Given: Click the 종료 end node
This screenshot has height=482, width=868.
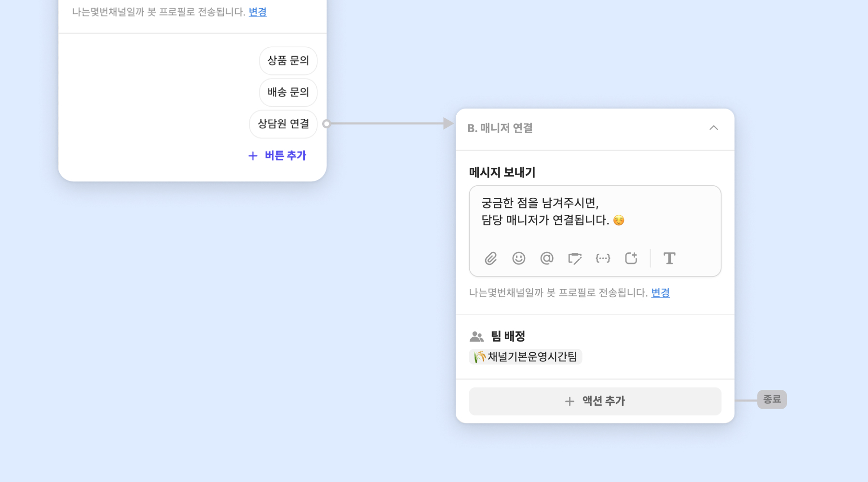Looking at the screenshot, I should (x=772, y=399).
